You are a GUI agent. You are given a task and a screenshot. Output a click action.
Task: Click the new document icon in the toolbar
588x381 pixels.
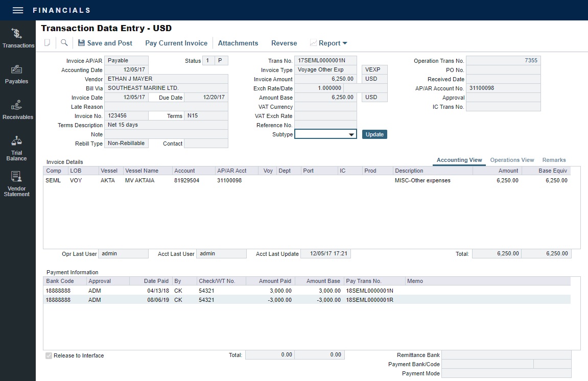click(46, 43)
